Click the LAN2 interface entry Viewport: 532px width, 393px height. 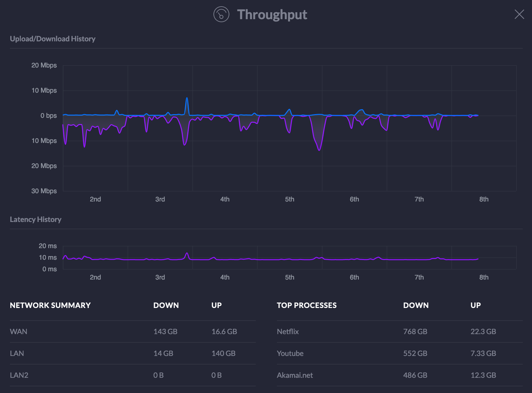[19, 375]
